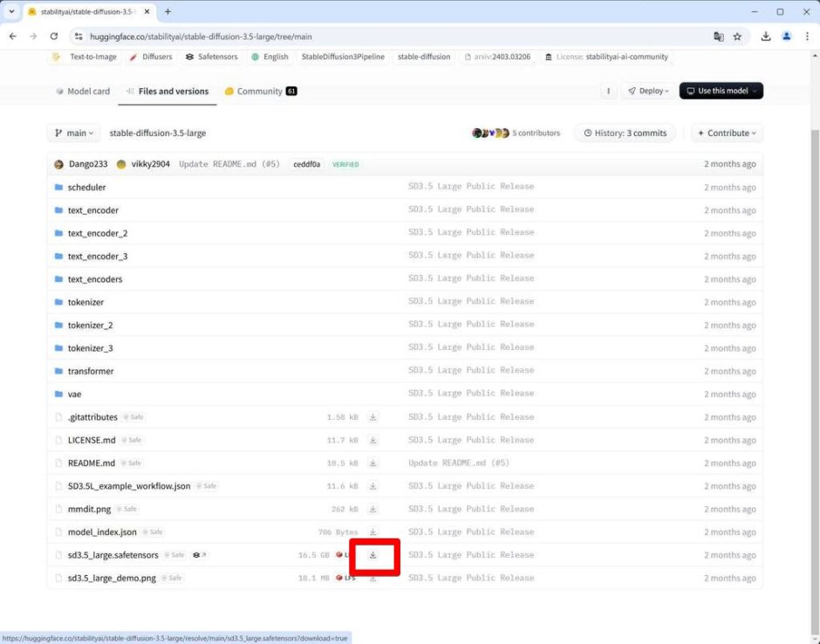Expand the Contribute dropdown
Viewport: 820px width, 644px height.
[727, 134]
